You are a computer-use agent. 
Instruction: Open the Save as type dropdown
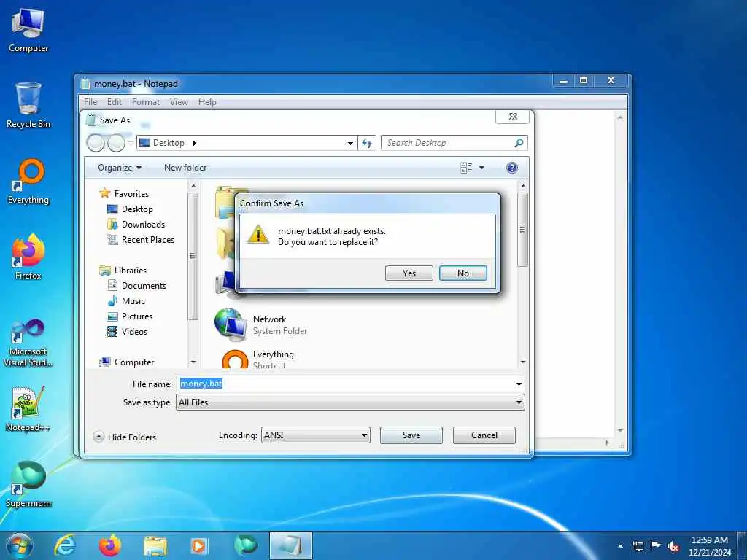(350, 402)
